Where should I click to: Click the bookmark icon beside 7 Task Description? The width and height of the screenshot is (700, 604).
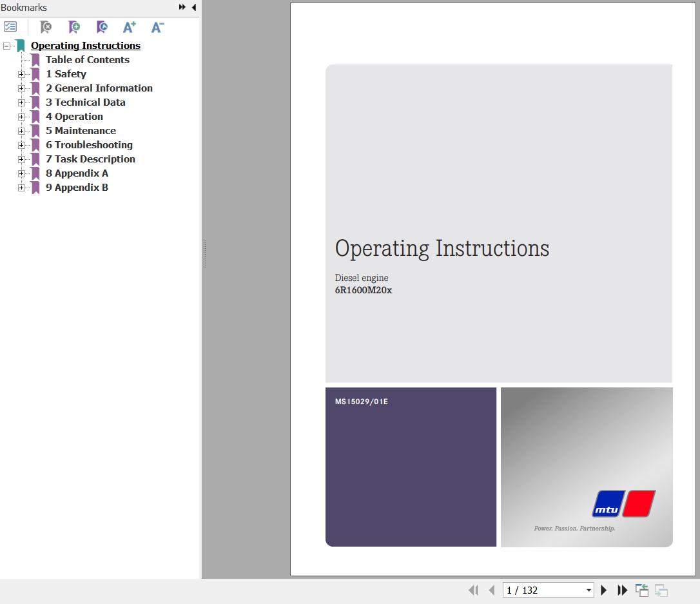(x=35, y=159)
